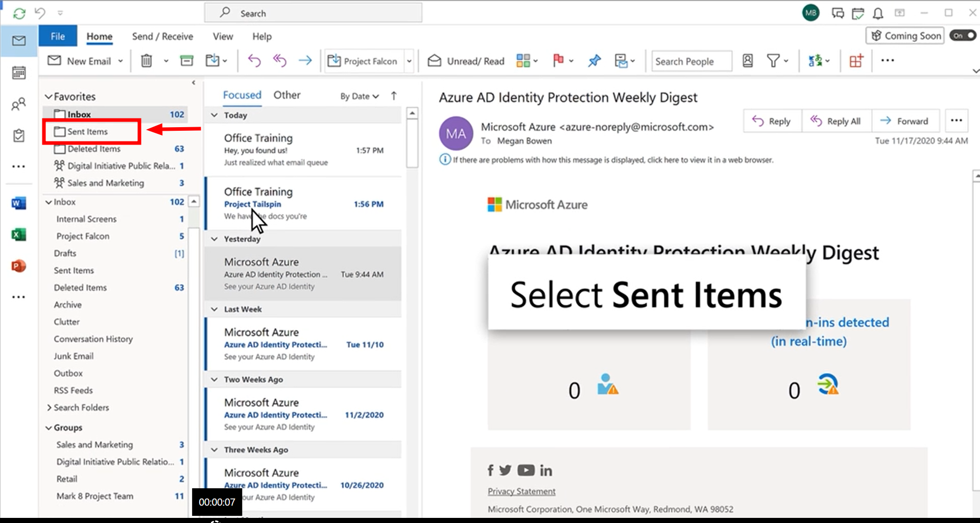980x523 pixels.
Task: Reverse sort order with the up arrow
Action: (x=394, y=96)
